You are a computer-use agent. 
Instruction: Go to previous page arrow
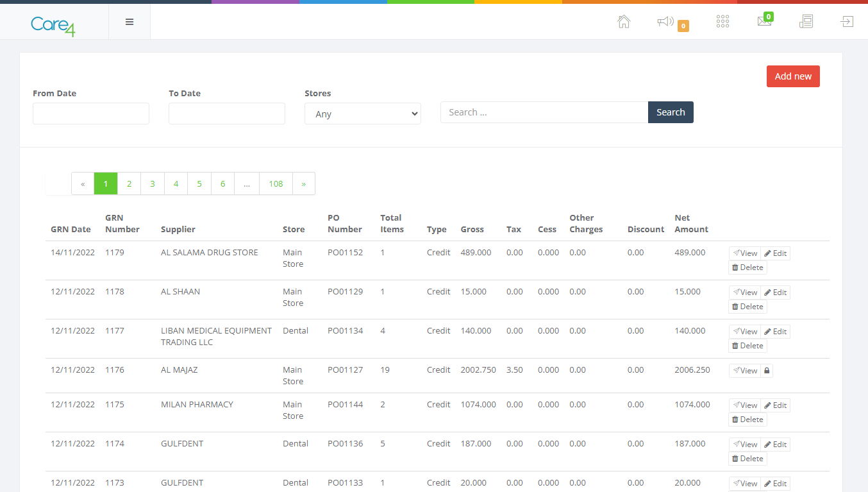(83, 183)
